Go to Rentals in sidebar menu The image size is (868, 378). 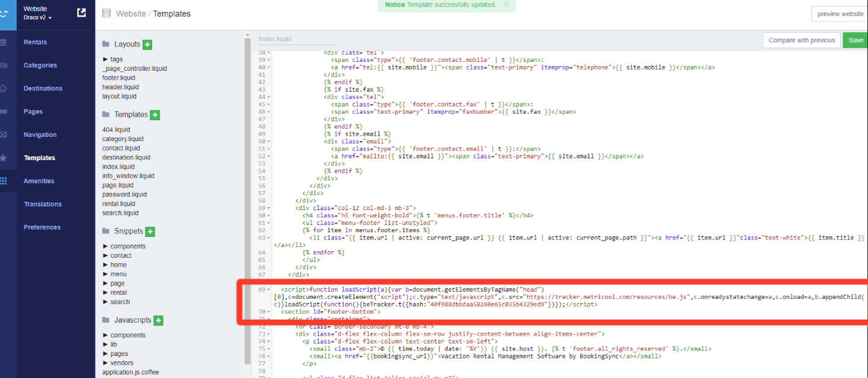point(35,42)
